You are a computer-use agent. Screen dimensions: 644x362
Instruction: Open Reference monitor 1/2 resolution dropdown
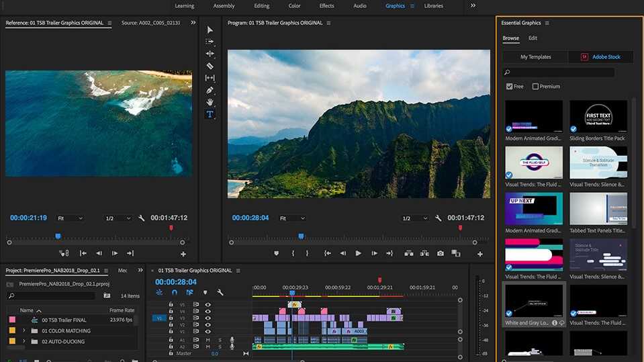118,218
